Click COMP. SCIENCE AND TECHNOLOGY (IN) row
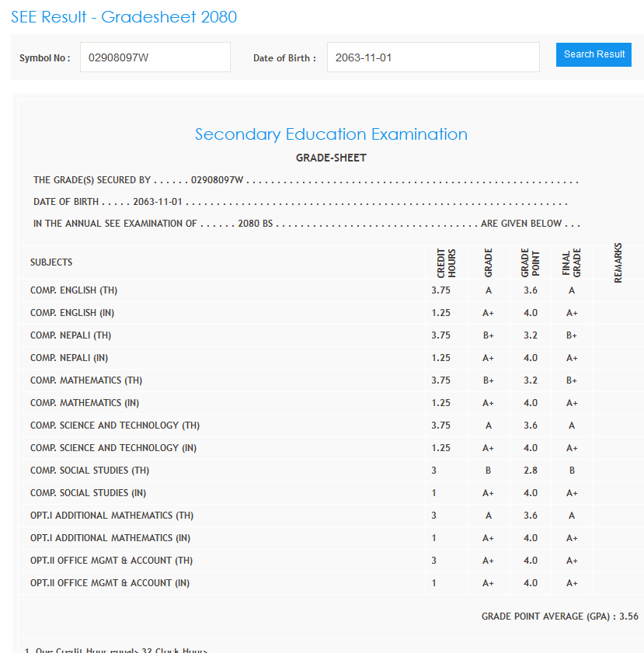 113,448
